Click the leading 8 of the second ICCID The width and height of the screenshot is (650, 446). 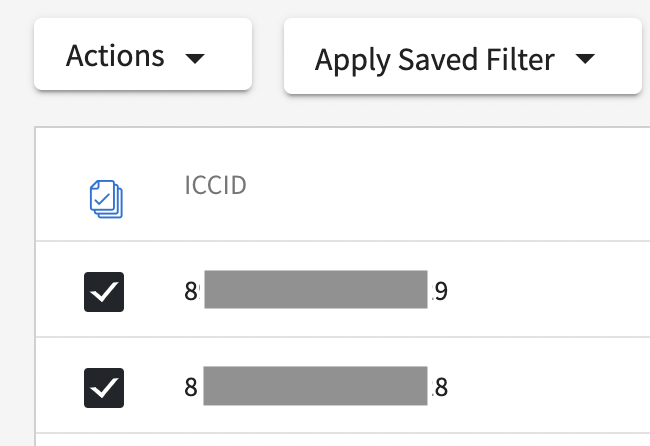tap(191, 388)
